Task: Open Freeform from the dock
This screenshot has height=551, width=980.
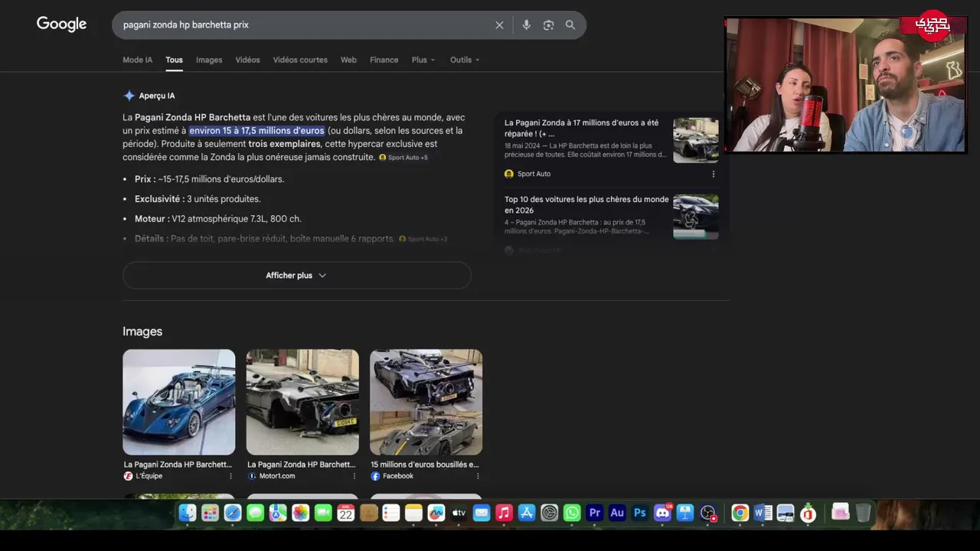Action: 436,514
